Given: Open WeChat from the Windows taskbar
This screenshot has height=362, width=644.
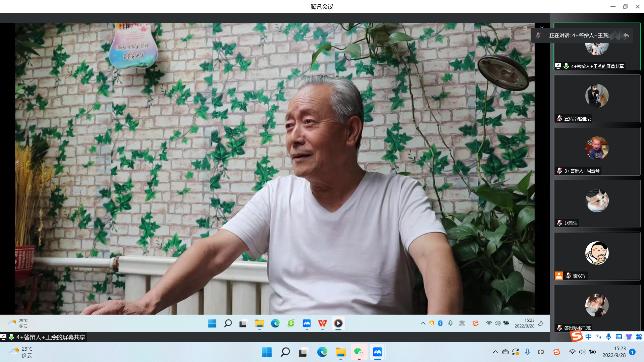Looking at the screenshot, I should pyautogui.click(x=359, y=352).
